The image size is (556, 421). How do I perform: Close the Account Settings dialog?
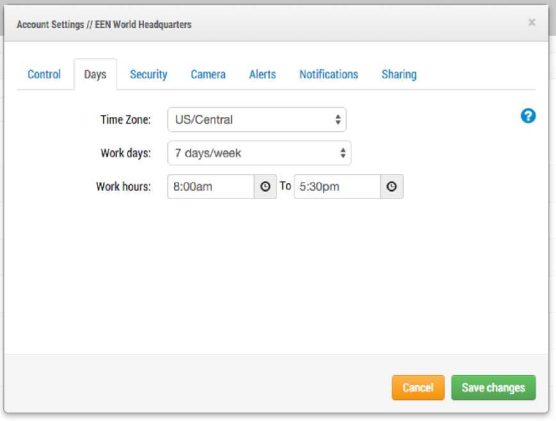pos(532,23)
